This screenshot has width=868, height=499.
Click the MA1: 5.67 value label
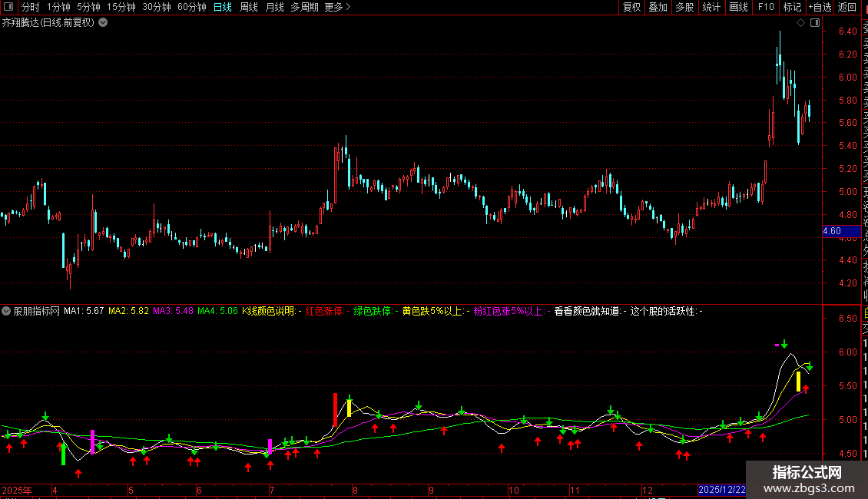84,311
